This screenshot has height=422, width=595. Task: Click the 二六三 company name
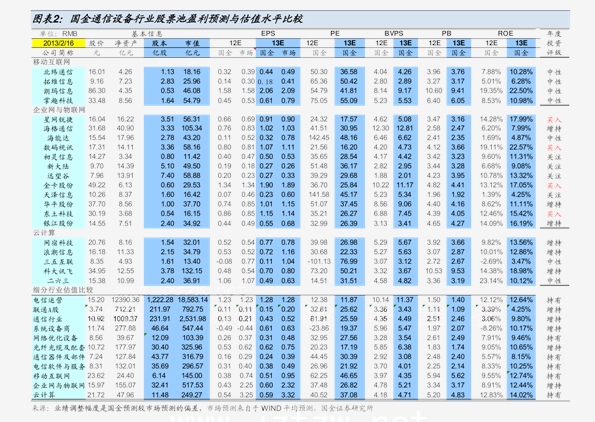click(x=58, y=281)
